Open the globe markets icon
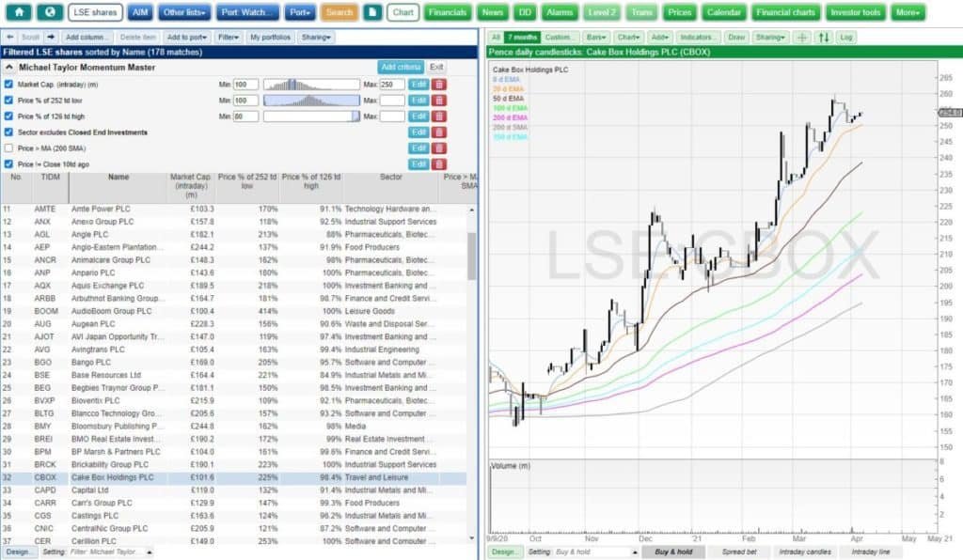The height and width of the screenshot is (560, 963). pos(49,13)
